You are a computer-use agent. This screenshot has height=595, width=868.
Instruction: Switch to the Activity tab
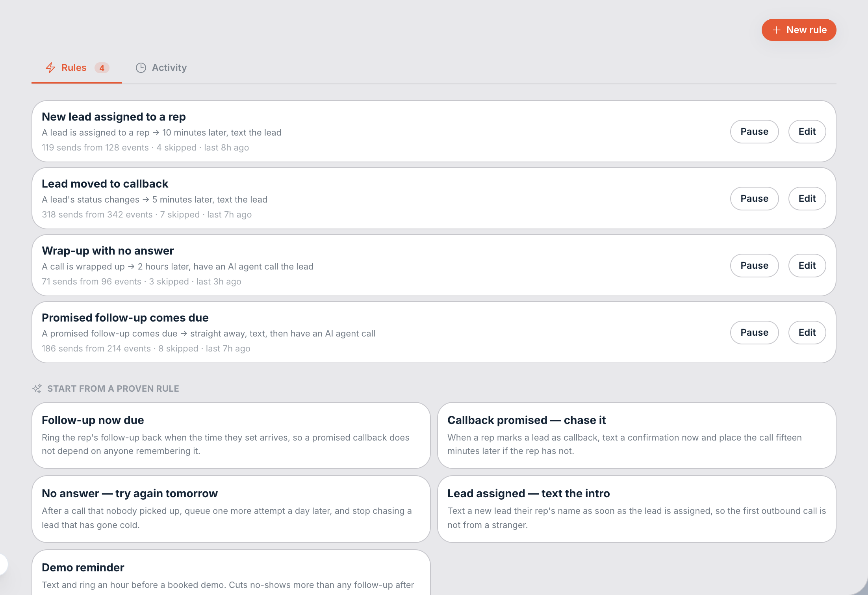pos(161,68)
